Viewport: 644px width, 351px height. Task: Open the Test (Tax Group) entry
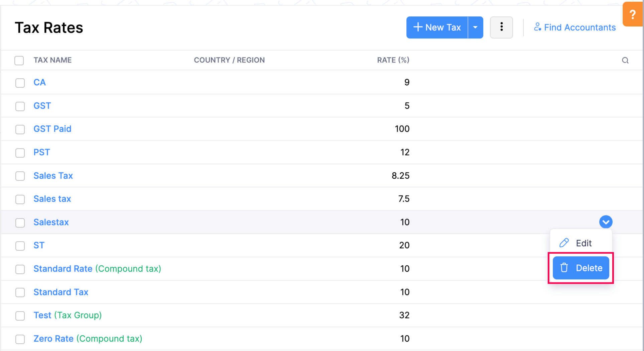click(x=68, y=315)
